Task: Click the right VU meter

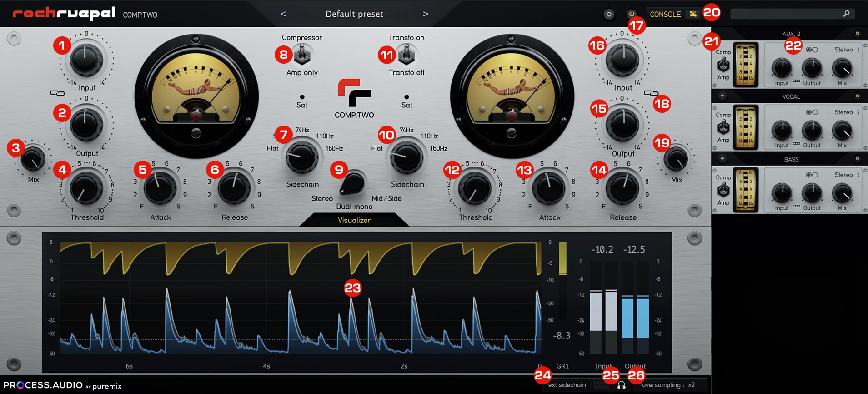Action: pyautogui.click(x=512, y=96)
